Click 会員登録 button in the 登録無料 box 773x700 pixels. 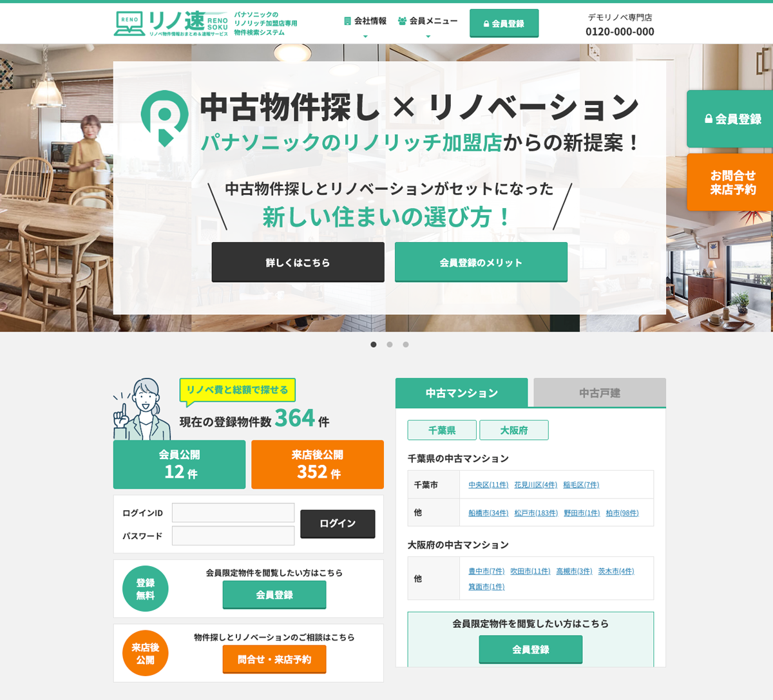tap(274, 594)
